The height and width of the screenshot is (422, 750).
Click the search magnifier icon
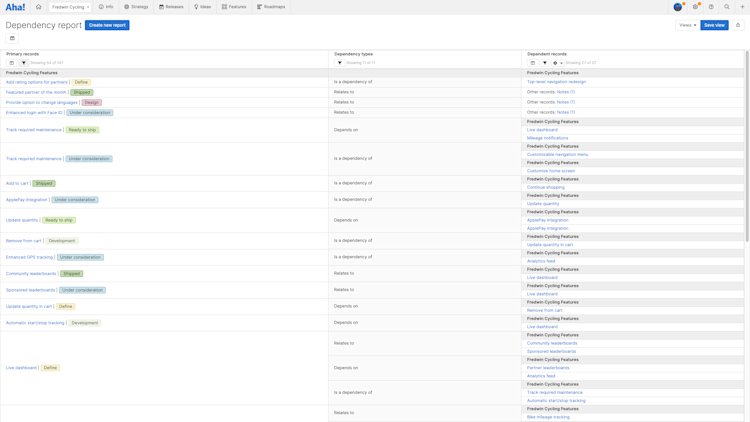point(727,7)
